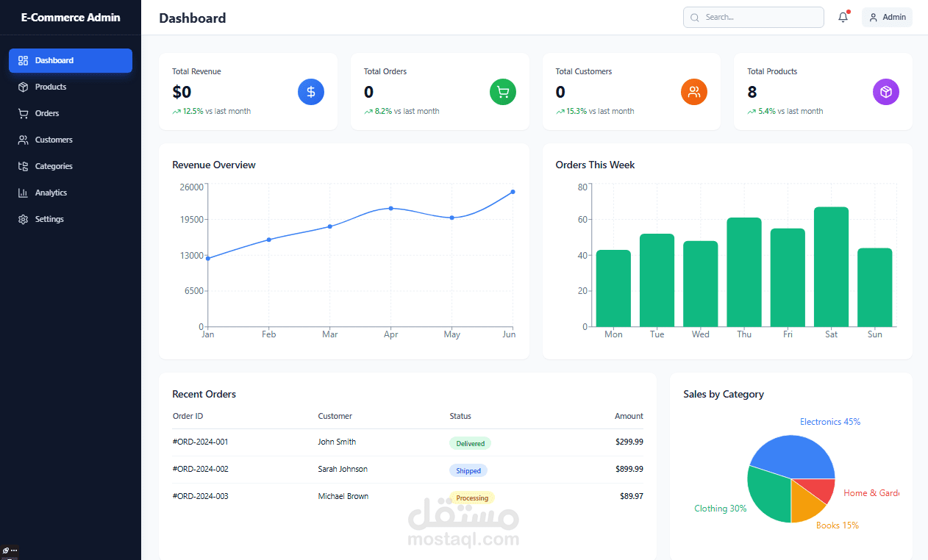
Task: Open Analytics via the bar chart sidebar icon
Action: (x=23, y=193)
